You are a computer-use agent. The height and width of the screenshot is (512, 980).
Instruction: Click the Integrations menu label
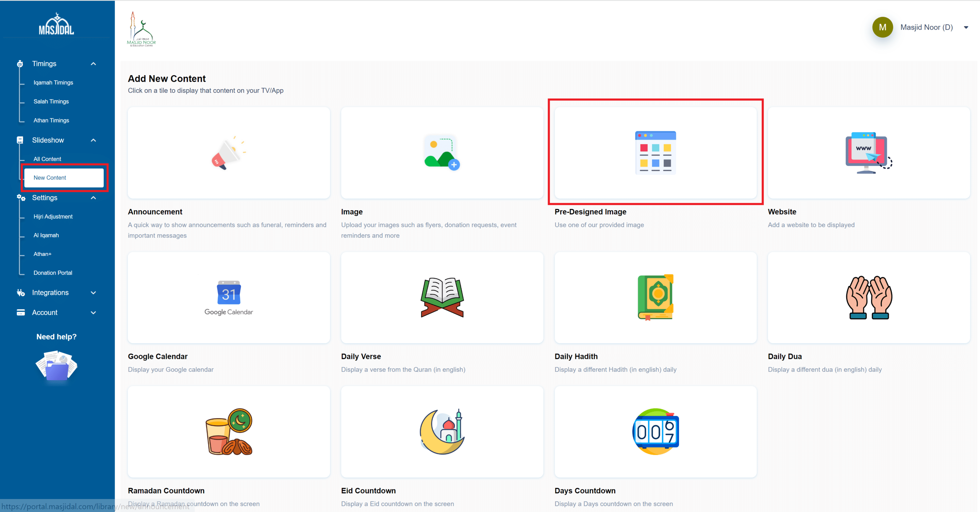click(50, 293)
